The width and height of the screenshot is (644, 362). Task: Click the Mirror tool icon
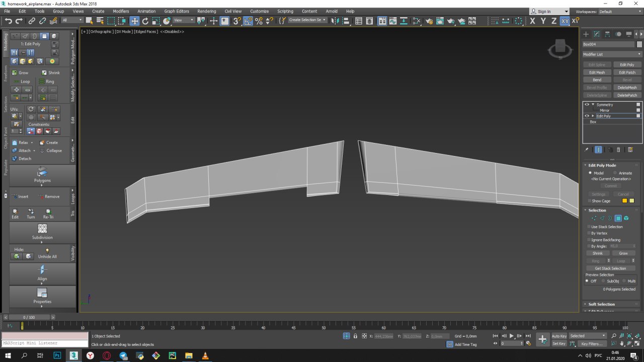tap(335, 21)
